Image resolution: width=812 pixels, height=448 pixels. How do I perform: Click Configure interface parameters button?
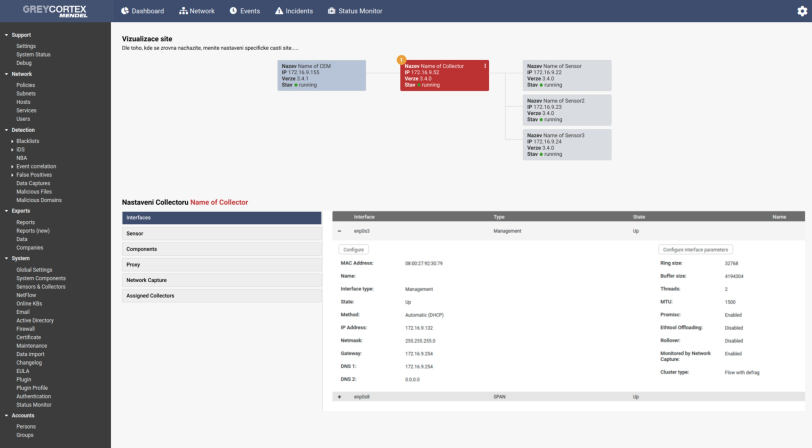pos(695,250)
